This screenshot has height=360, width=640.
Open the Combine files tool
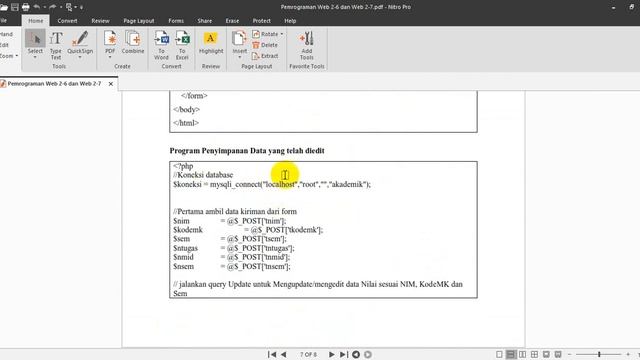(x=133, y=42)
